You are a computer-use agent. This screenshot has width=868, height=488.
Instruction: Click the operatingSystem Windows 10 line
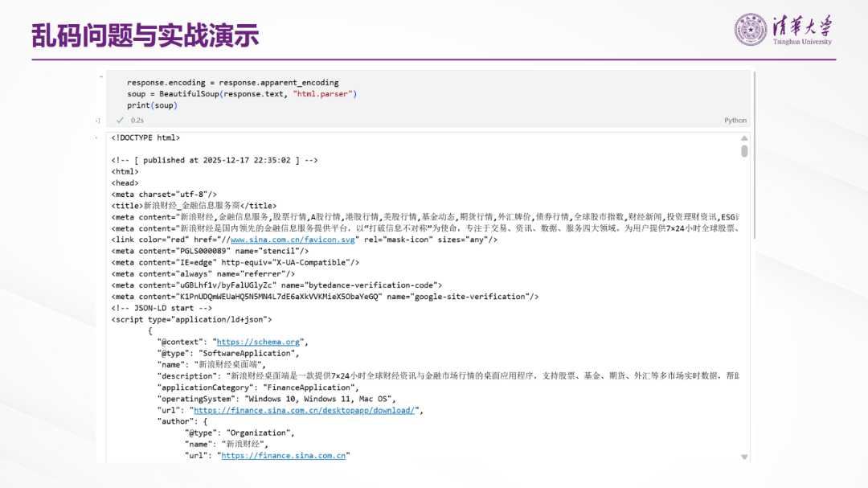(276, 399)
